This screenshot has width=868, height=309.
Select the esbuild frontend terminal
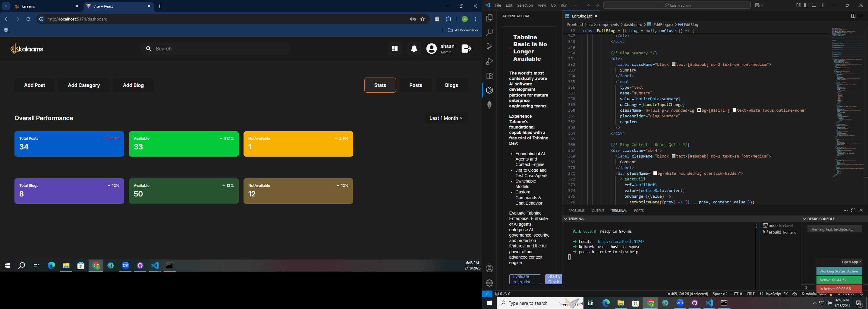click(780, 232)
